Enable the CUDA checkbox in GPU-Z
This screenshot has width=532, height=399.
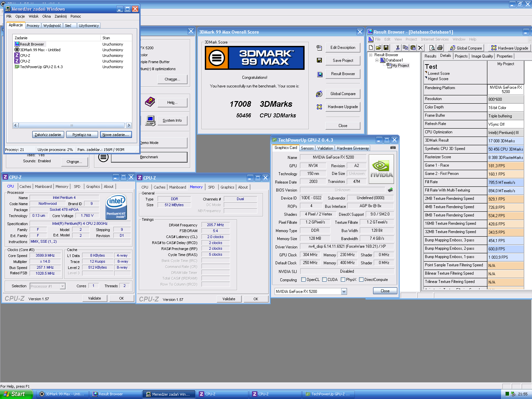pos(324,280)
